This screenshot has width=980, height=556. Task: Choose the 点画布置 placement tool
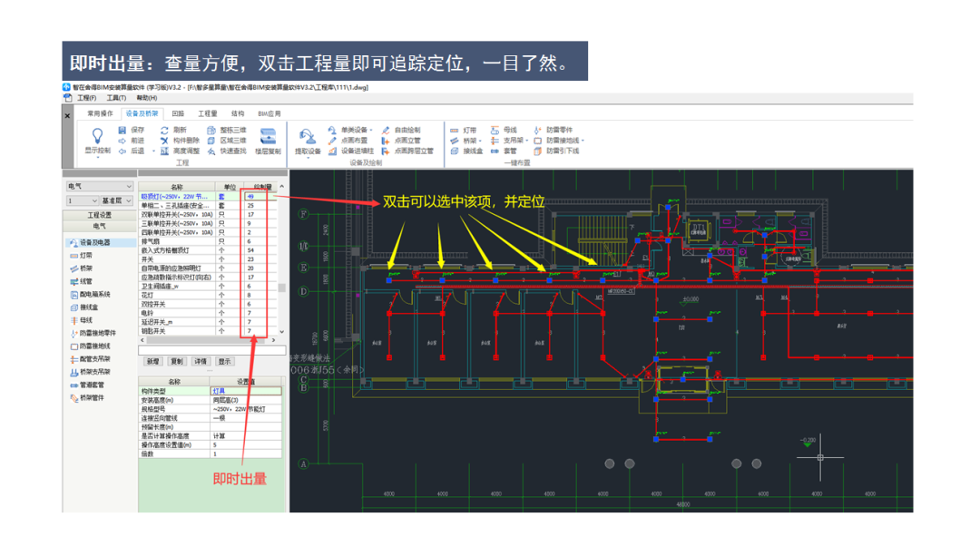(x=348, y=141)
